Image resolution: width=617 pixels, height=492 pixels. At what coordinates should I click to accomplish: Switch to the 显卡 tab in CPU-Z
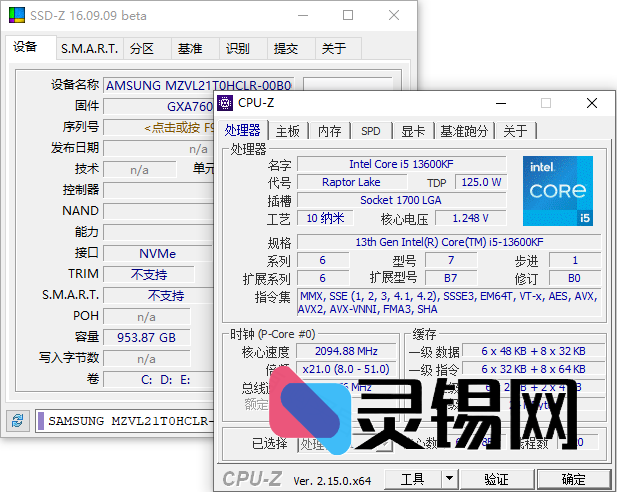click(413, 131)
